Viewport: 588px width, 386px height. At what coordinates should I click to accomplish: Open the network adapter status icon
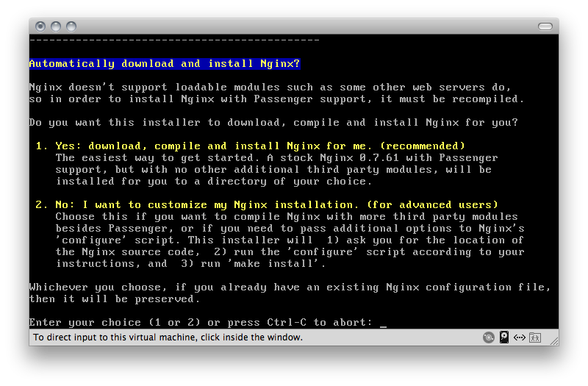520,337
